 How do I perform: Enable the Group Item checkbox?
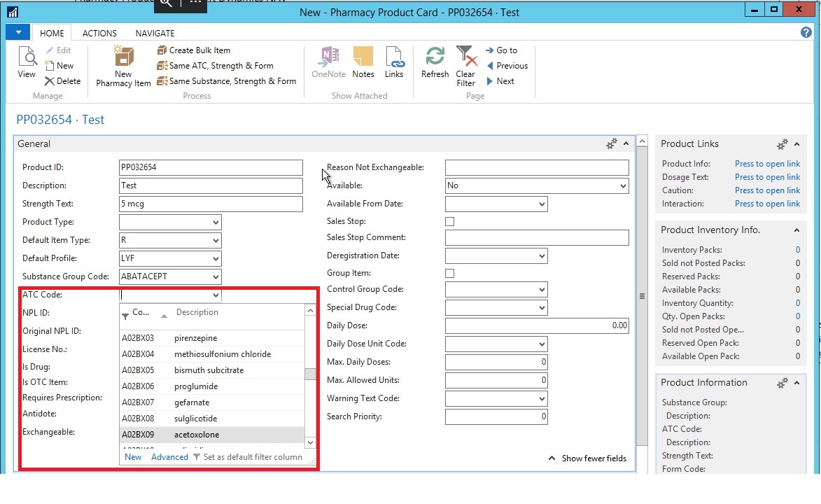pos(450,273)
